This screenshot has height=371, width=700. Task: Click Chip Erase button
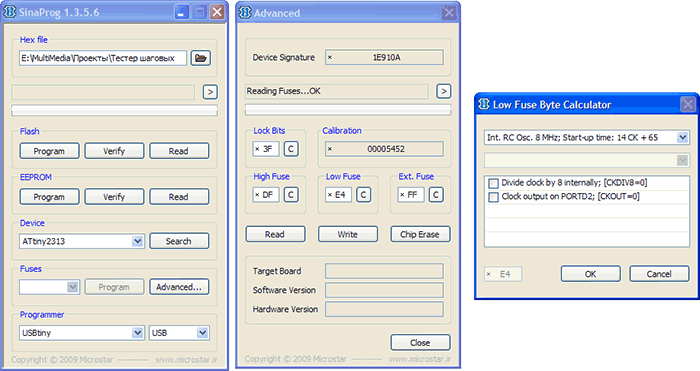coord(420,234)
